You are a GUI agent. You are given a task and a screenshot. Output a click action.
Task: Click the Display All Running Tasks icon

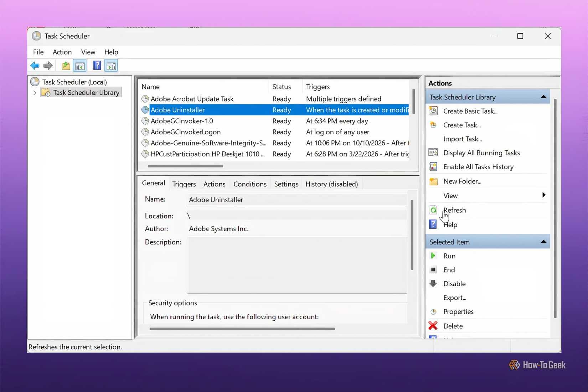coord(433,153)
